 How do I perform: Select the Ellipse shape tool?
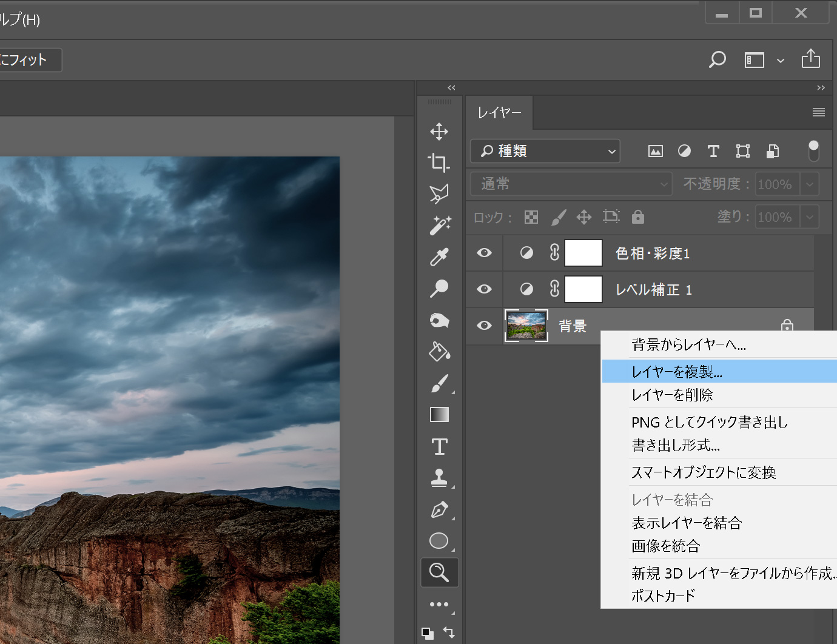[439, 540]
